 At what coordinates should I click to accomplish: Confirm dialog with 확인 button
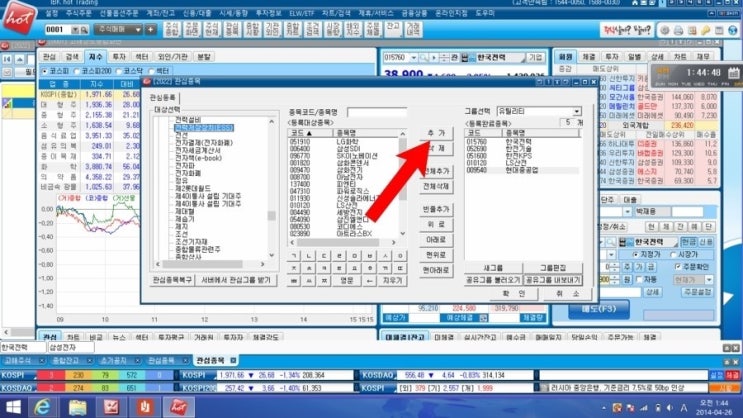pos(514,294)
